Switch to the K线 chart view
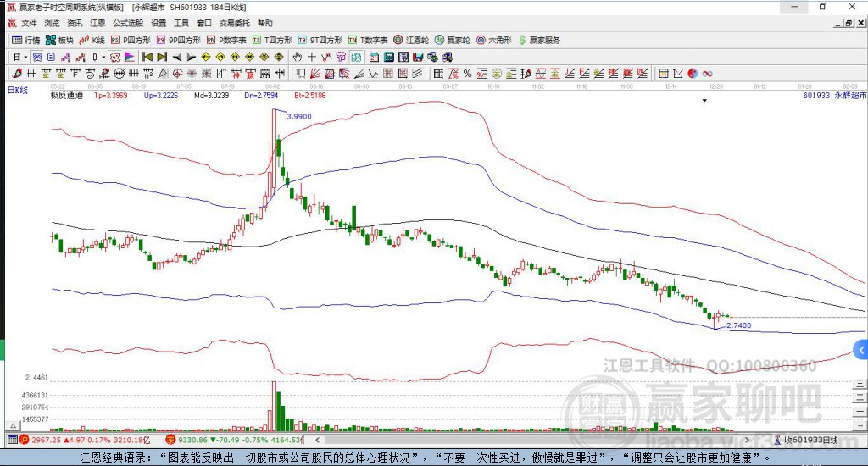868x466 pixels. tap(92, 40)
